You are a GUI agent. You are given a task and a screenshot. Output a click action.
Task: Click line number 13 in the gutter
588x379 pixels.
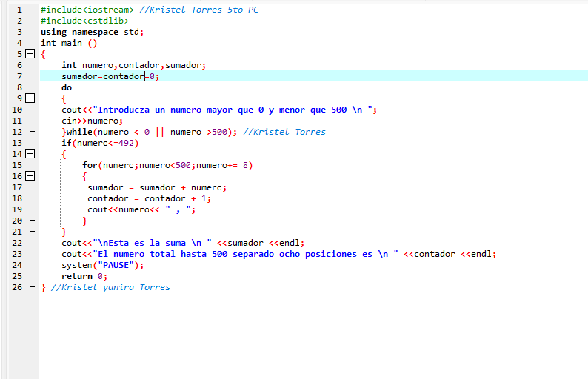point(17,143)
